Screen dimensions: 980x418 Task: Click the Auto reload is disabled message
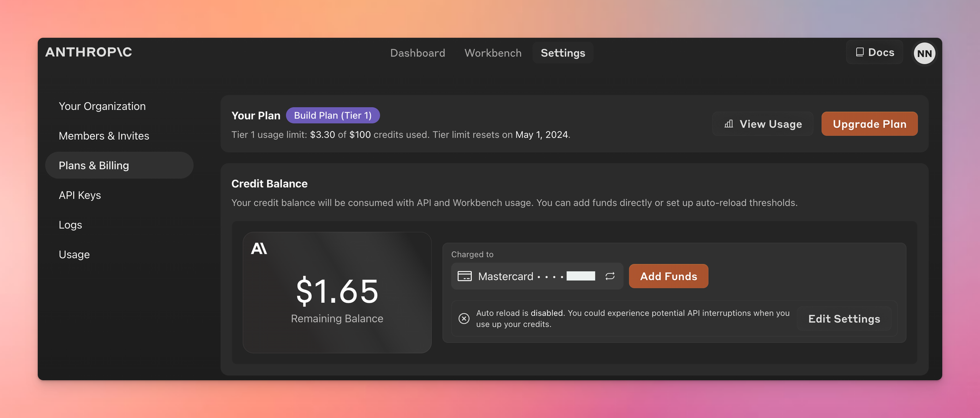pos(633,319)
